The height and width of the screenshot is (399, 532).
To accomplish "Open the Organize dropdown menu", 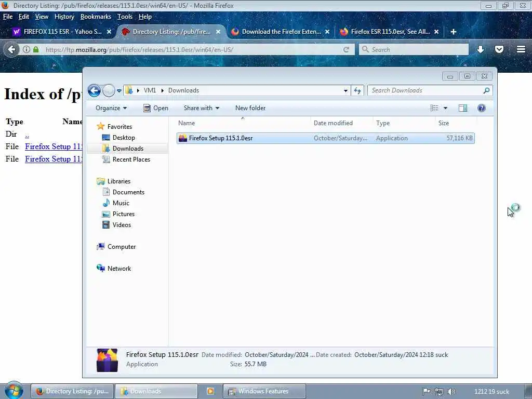I will coord(111,108).
